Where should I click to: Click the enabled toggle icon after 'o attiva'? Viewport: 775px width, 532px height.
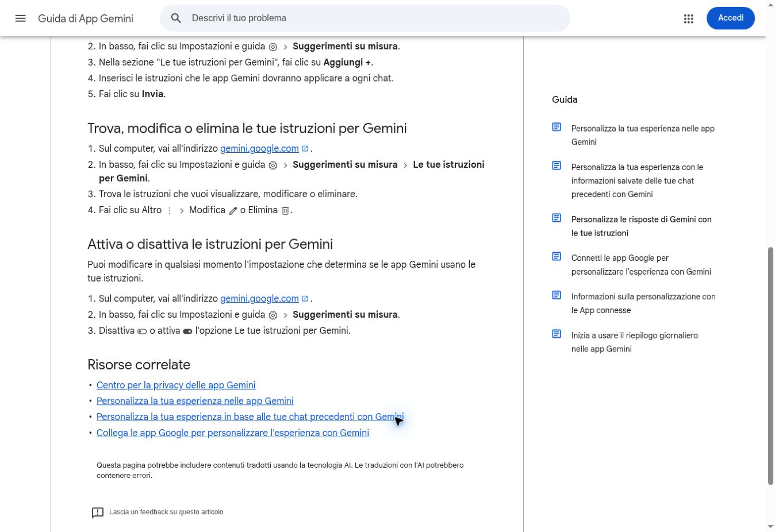point(187,331)
